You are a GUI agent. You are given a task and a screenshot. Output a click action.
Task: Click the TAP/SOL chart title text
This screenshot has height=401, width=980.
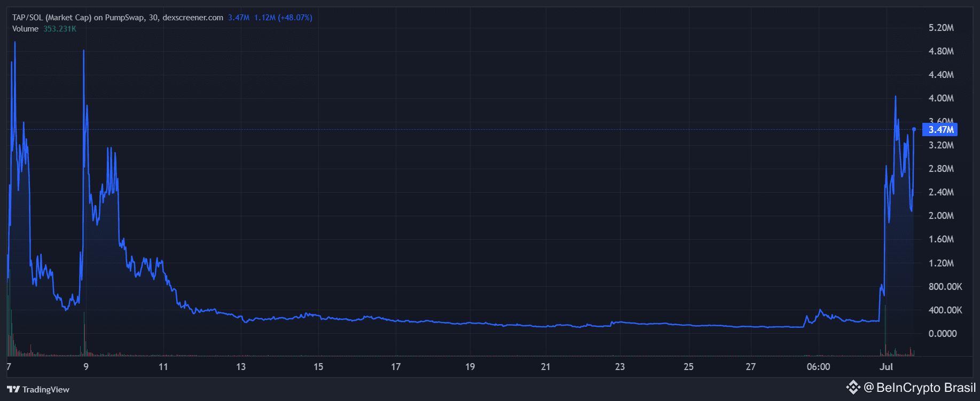117,18
